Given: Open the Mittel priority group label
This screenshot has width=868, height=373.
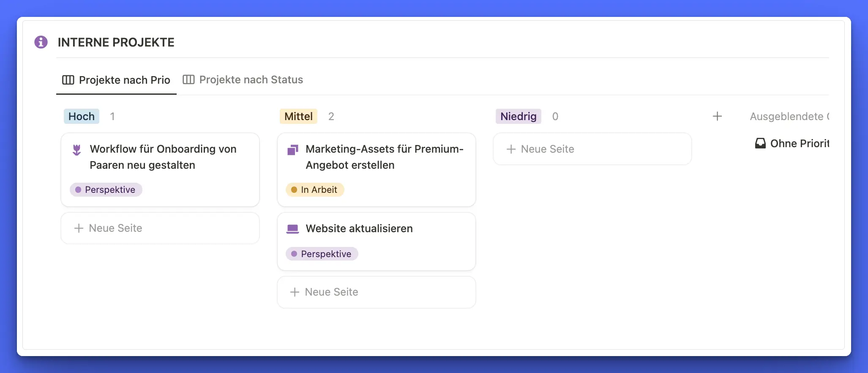Looking at the screenshot, I should [x=298, y=116].
